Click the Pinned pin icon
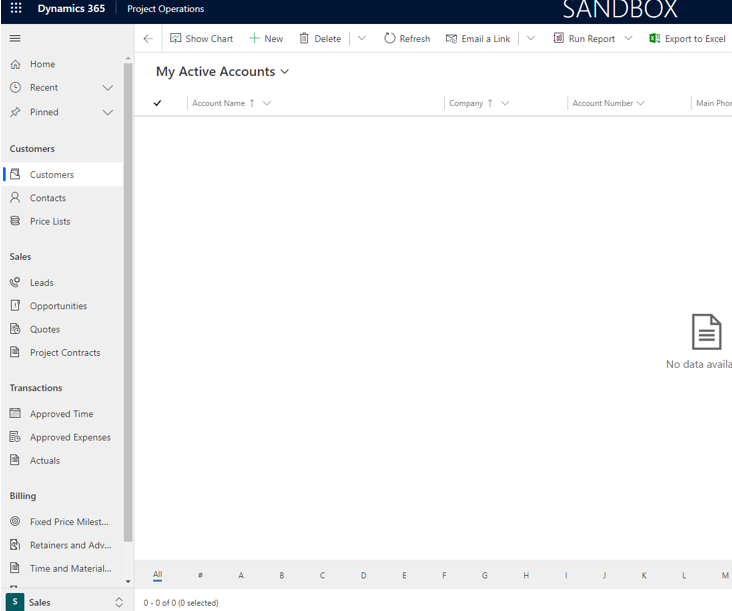Viewport: 732px width, 611px height. 15,112
